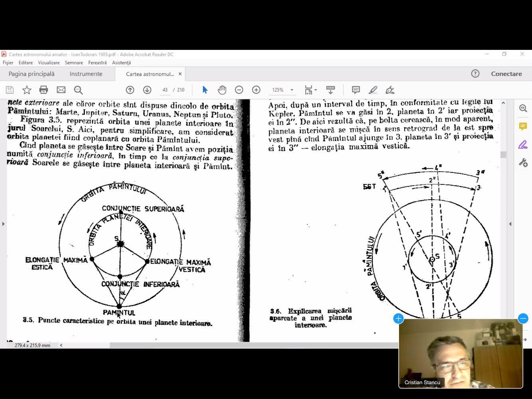Click the 279.4 x 215.9 mm size label
Image resolution: width=532 pixels, height=399 pixels.
pos(32,345)
